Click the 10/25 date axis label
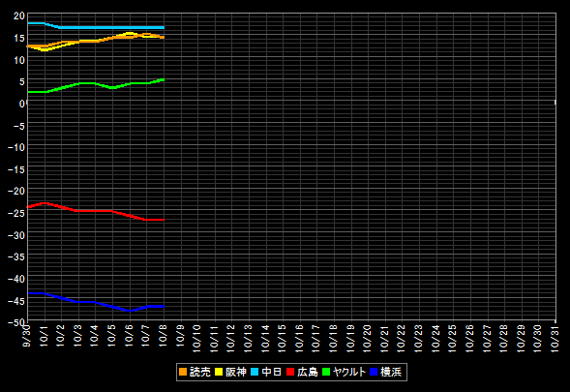Screen dimensions: 570x392 [453, 338]
